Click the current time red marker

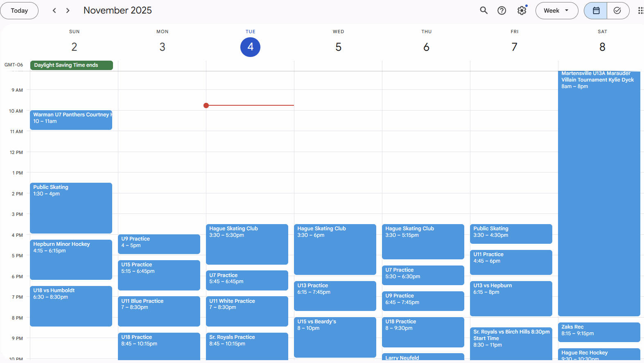pos(206,106)
